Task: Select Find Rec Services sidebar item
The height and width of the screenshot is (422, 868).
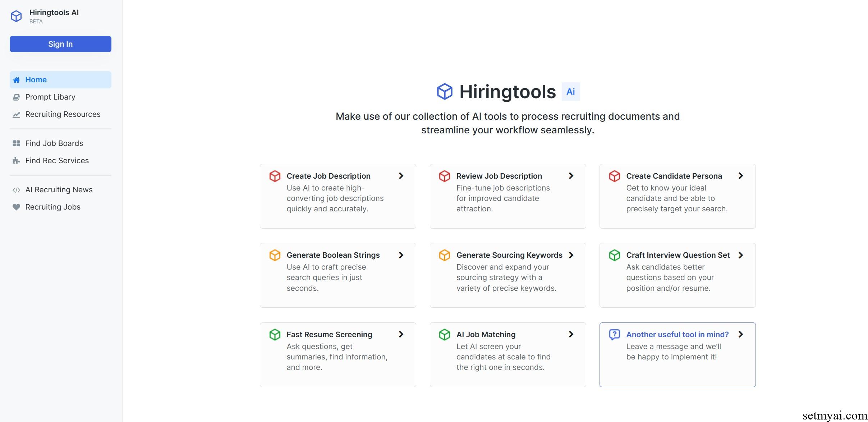Action: (60, 161)
